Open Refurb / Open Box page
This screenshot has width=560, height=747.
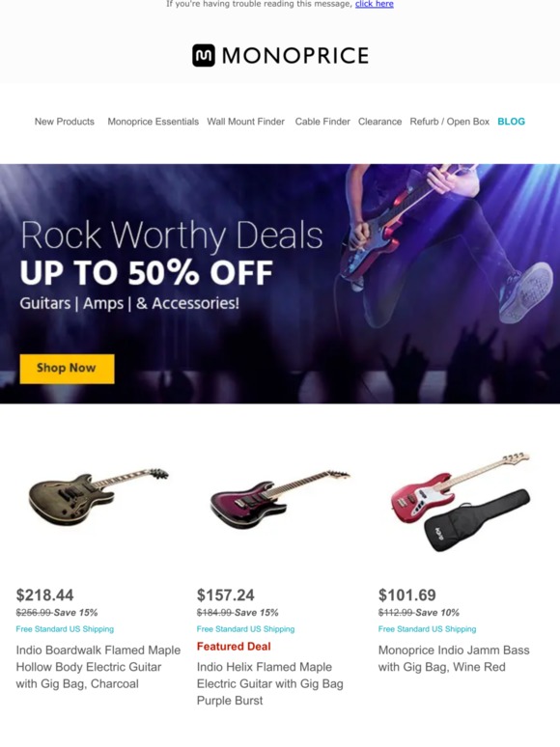[x=449, y=122]
